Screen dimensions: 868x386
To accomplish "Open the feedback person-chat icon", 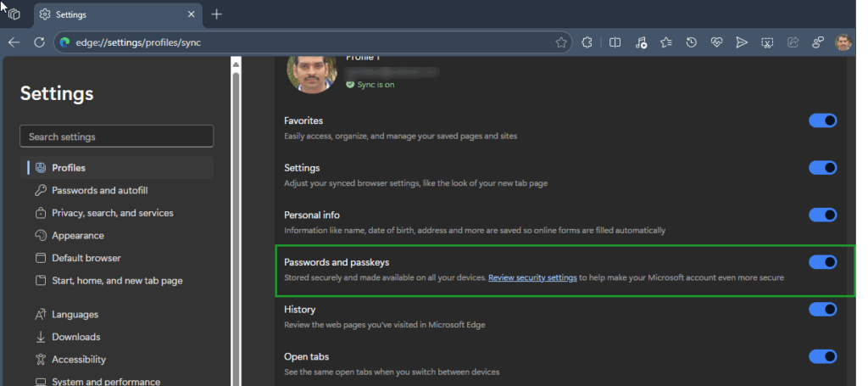I will (x=818, y=42).
